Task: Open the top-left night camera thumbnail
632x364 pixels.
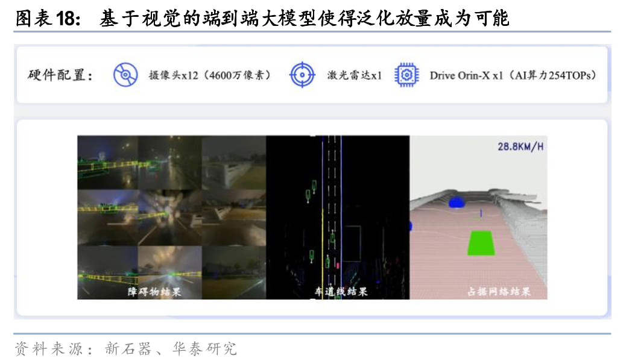Action: (x=107, y=160)
